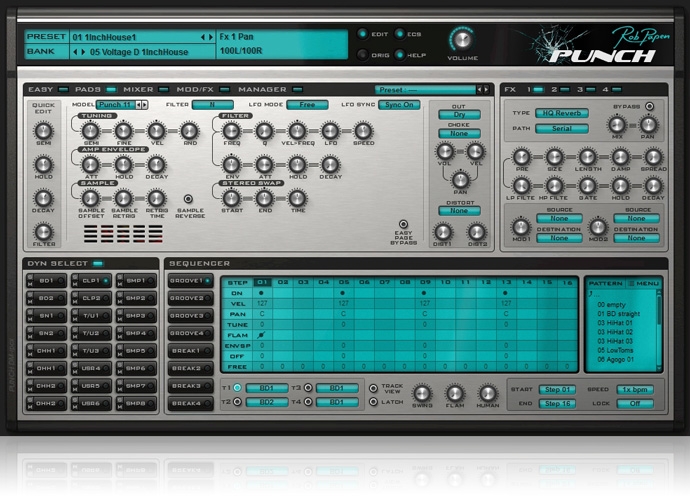Screen dimensions: 690x501
Task: Toggle the FX Bypass button
Action: coord(648,106)
